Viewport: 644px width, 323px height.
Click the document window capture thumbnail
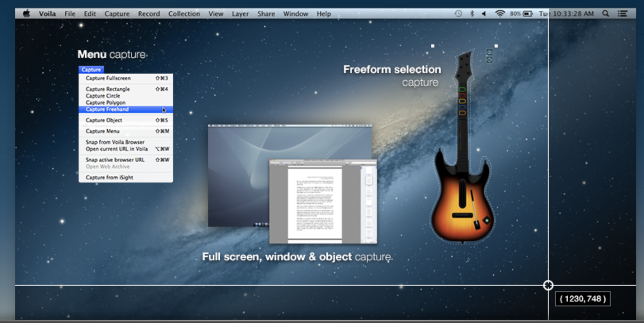pos(323,202)
